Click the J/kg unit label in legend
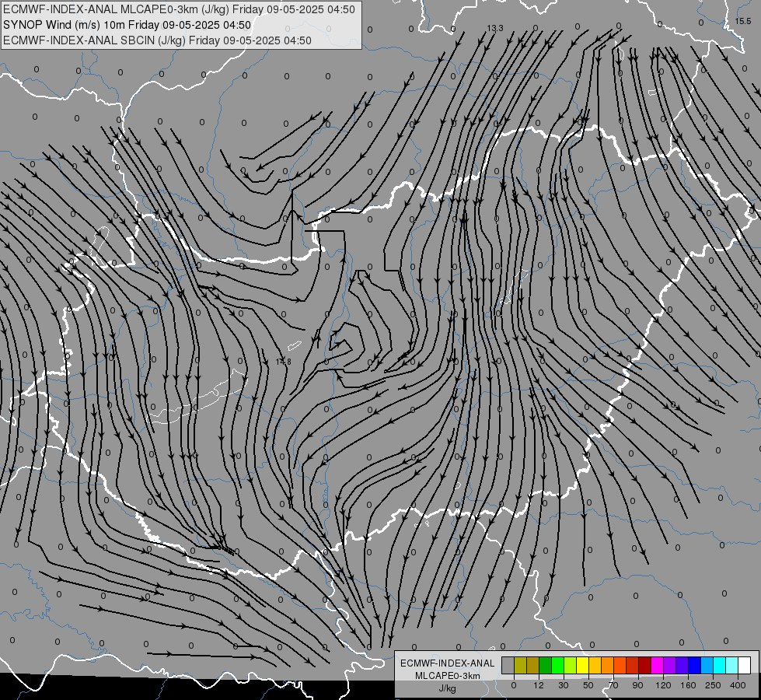761x700 pixels. pos(447,688)
